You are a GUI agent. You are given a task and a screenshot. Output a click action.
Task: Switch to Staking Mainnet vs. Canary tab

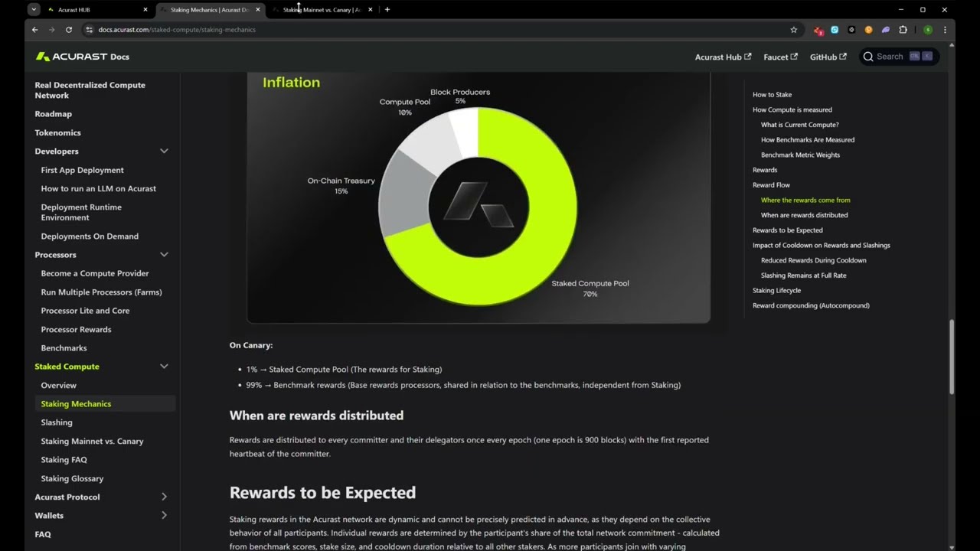(322, 10)
